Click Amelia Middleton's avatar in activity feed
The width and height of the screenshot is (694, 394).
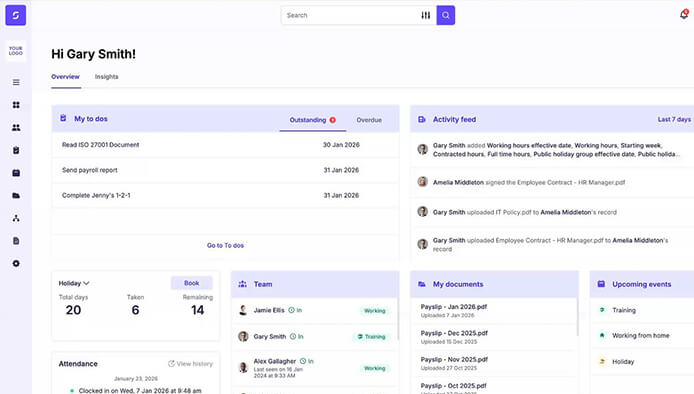click(x=423, y=182)
